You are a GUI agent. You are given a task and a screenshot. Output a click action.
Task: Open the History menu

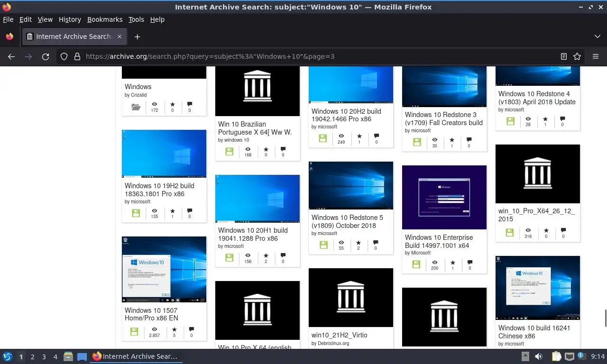(70, 19)
